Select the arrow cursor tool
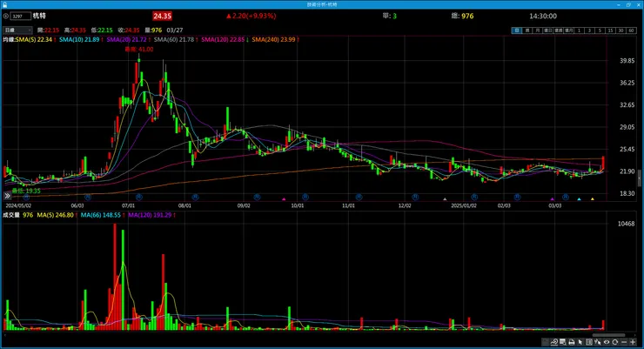Image resolution: width=644 pixels, height=349 pixels. pyautogui.click(x=580, y=342)
